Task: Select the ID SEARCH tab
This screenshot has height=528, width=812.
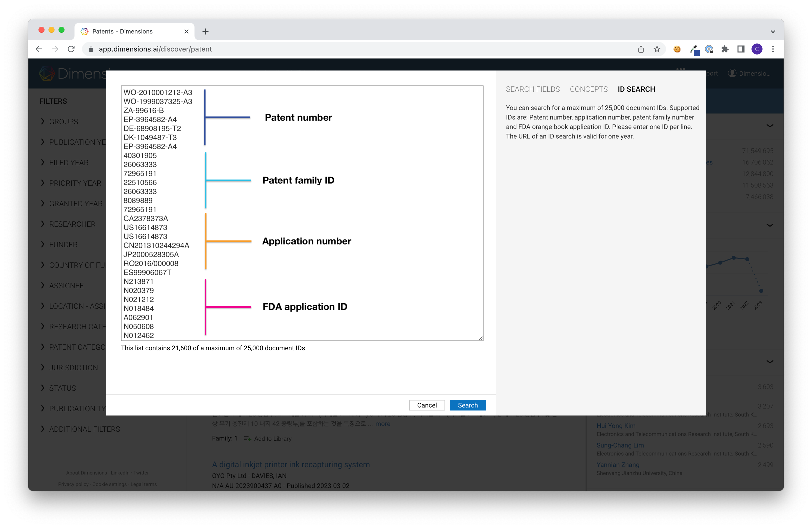Action: click(636, 89)
